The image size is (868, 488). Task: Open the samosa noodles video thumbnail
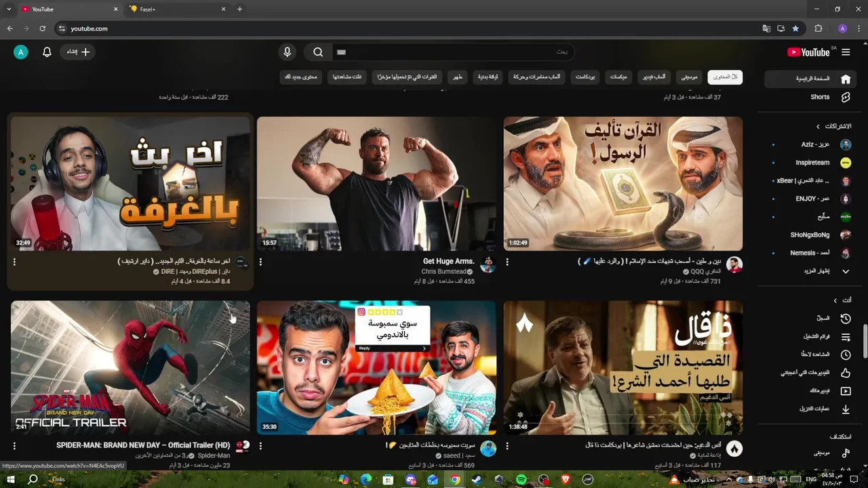[x=376, y=367]
